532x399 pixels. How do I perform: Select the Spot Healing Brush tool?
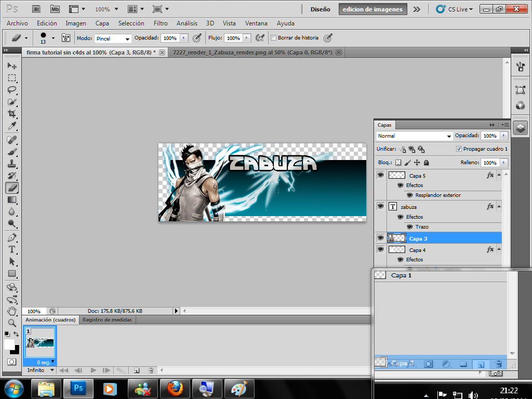12,139
